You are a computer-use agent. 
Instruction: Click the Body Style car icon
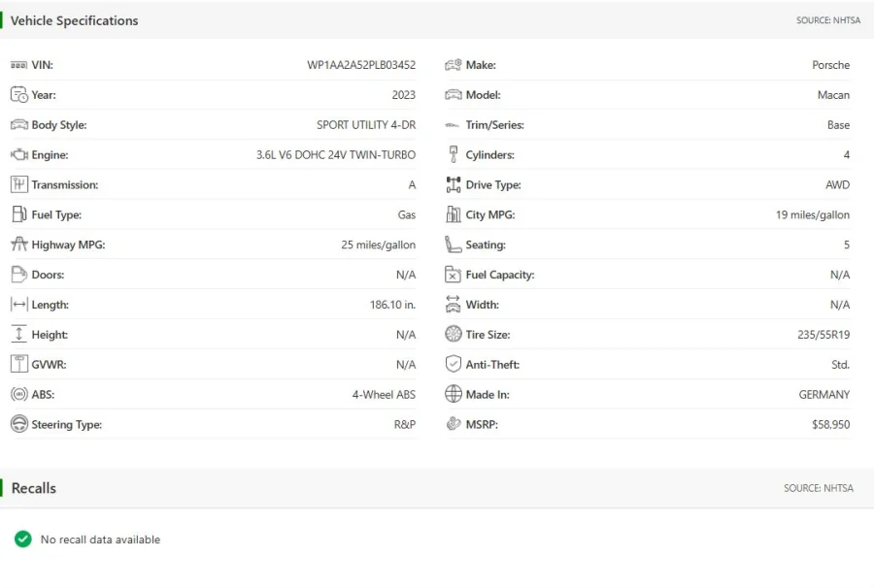19,125
